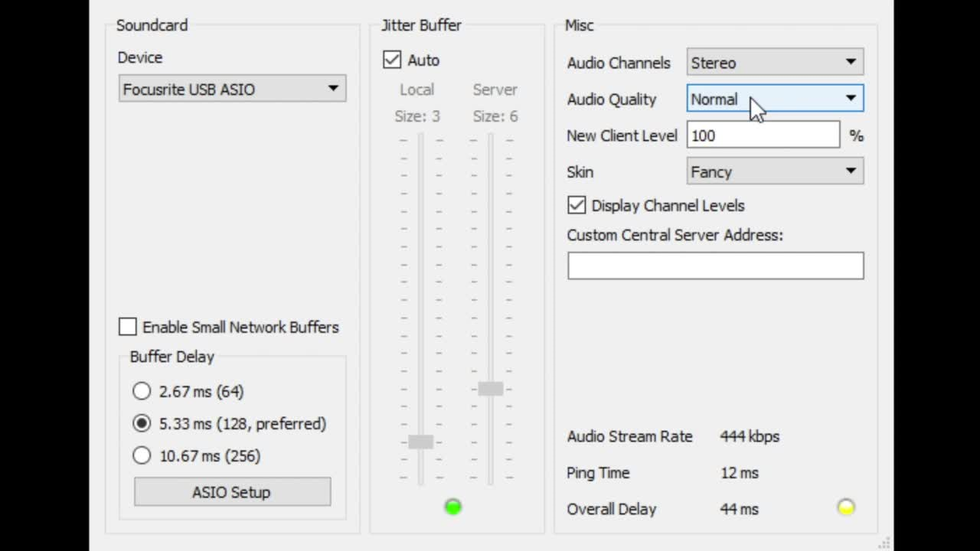
Task: Click the yellow overall delay status LED
Action: [845, 507]
